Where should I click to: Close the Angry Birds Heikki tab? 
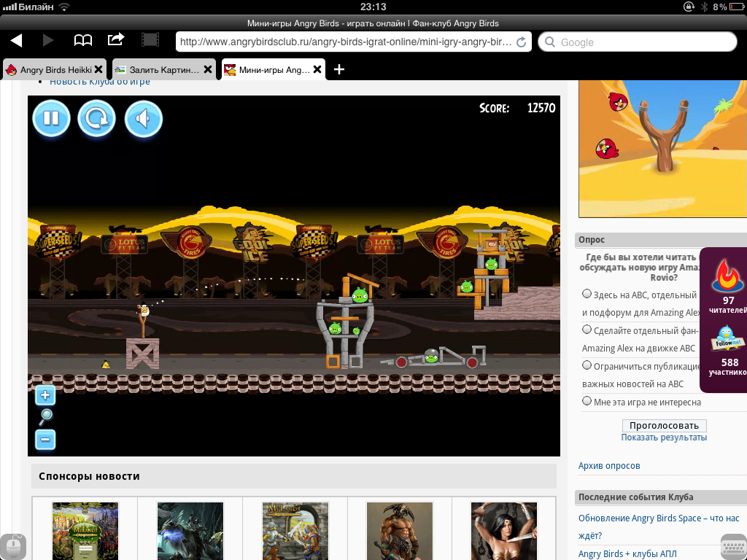click(98, 69)
